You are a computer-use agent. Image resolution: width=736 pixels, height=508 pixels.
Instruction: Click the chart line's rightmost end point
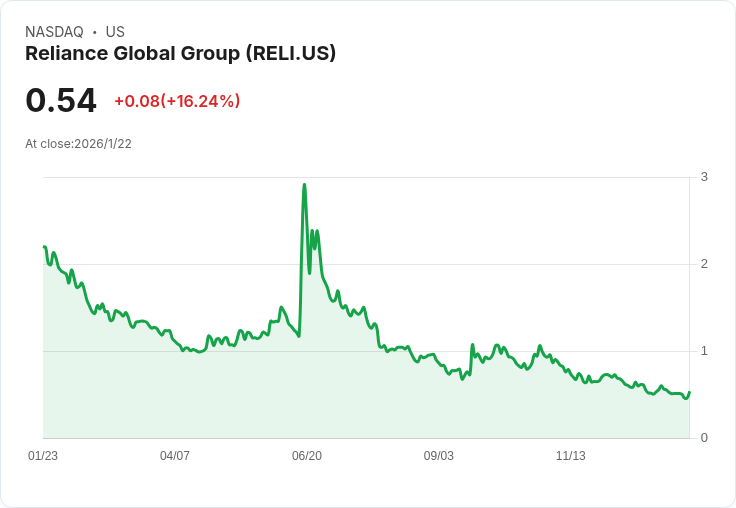689,392
